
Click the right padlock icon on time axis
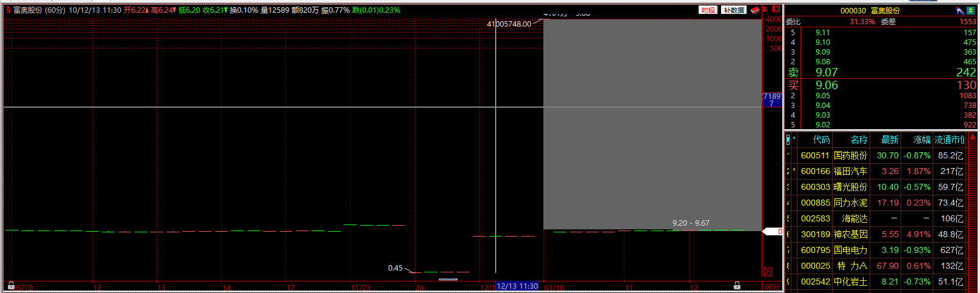tap(737, 285)
